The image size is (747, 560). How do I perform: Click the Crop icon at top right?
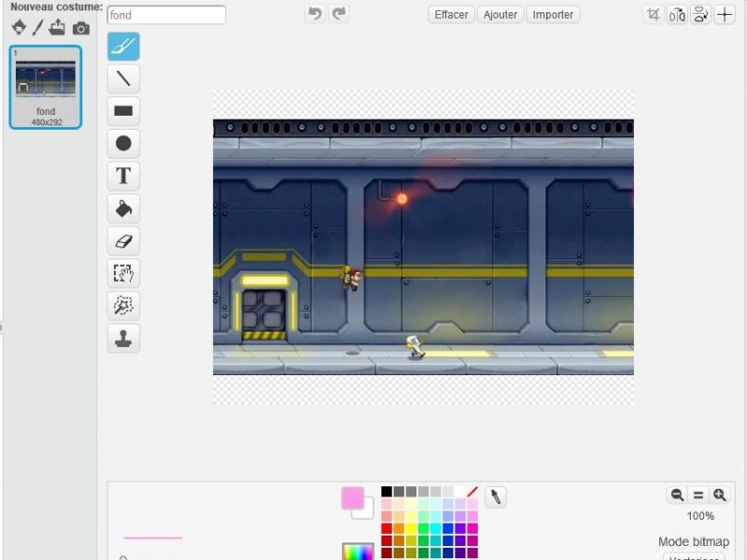click(x=653, y=15)
